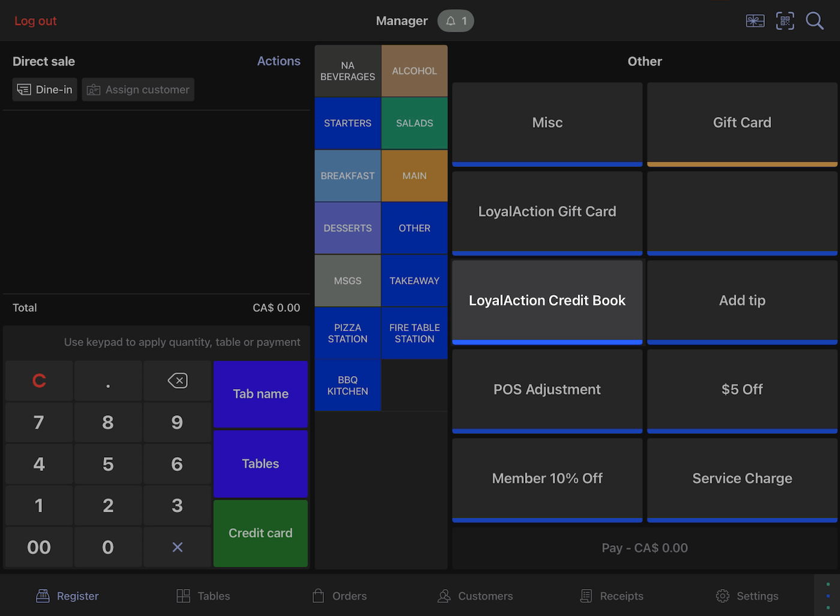Tap the Pay - CA$ 0.00 button

(x=645, y=548)
